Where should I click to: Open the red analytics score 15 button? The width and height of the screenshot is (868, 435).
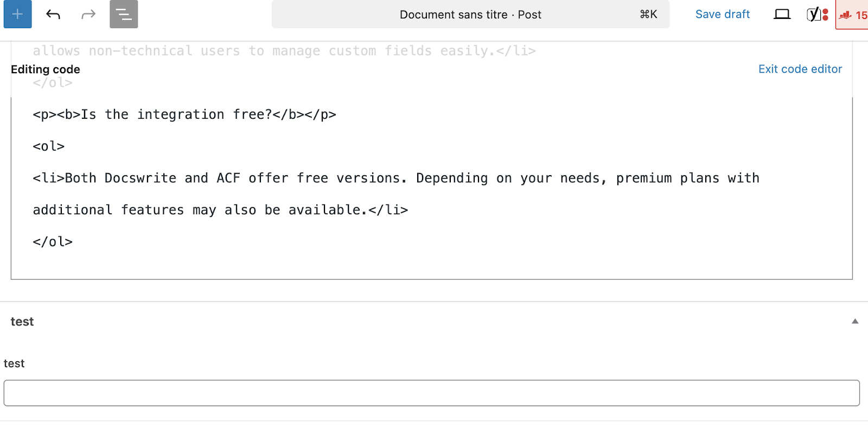click(852, 15)
